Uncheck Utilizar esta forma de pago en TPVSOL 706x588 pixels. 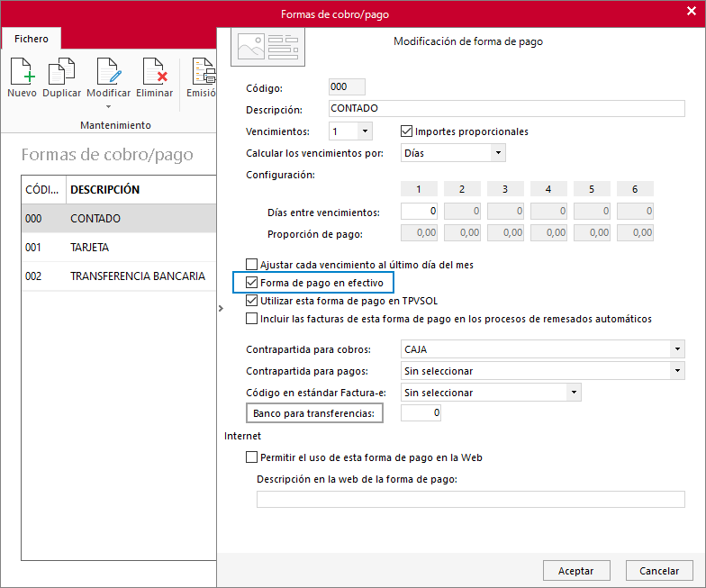pos(252,301)
